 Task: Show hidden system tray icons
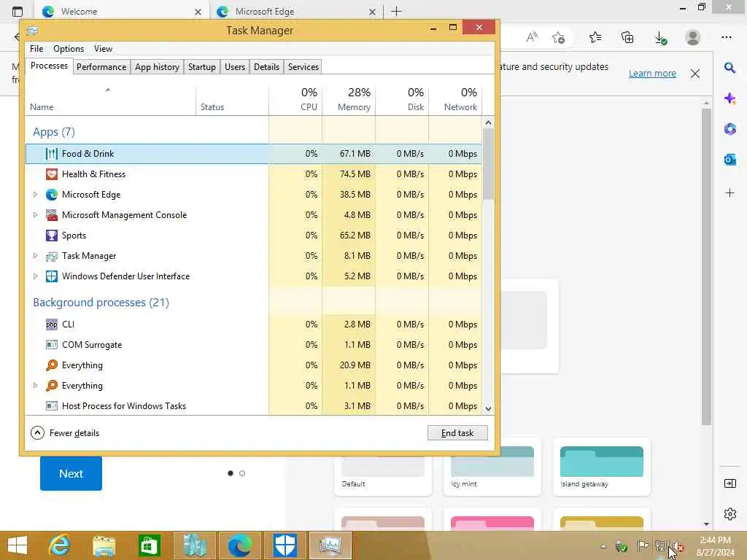tap(603, 545)
